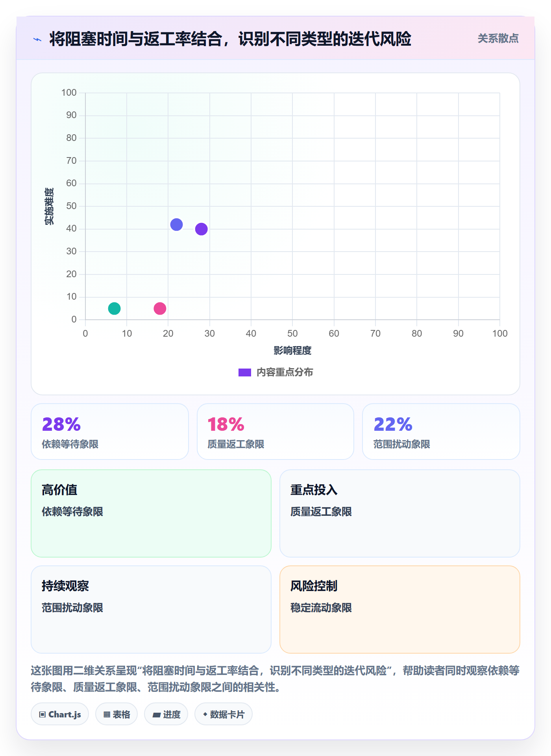
Task: Click the description paragraph starting 这张图用二维关系
Action: (275, 679)
